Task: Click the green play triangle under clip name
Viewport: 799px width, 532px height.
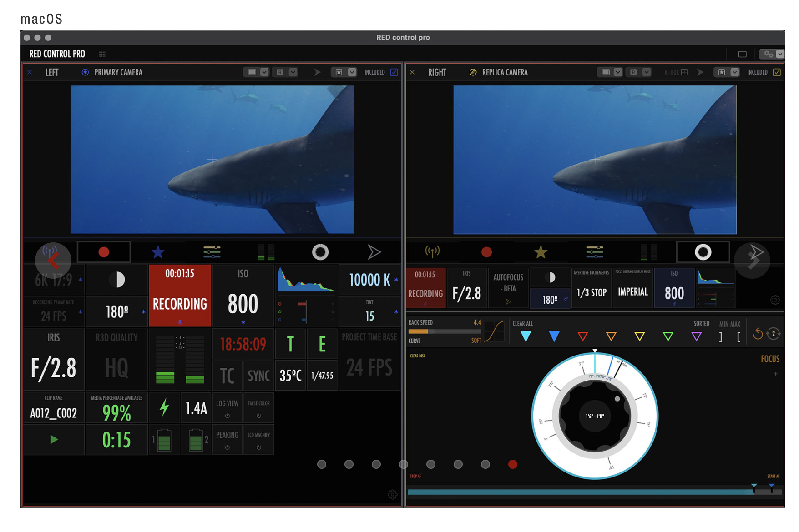Action: (x=54, y=439)
